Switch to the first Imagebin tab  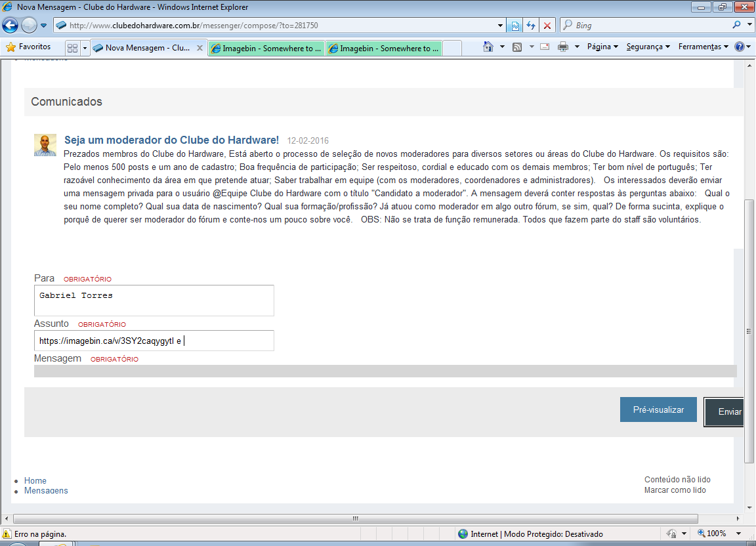pyautogui.click(x=266, y=48)
